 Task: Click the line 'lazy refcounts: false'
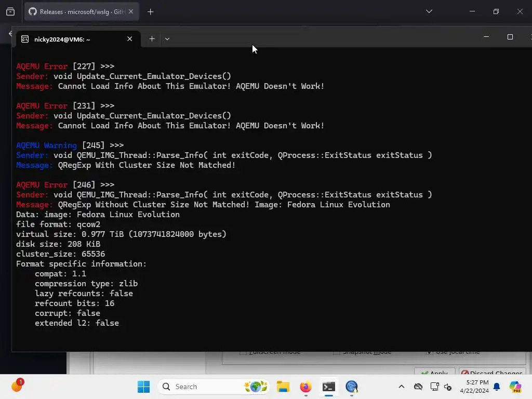click(84, 293)
